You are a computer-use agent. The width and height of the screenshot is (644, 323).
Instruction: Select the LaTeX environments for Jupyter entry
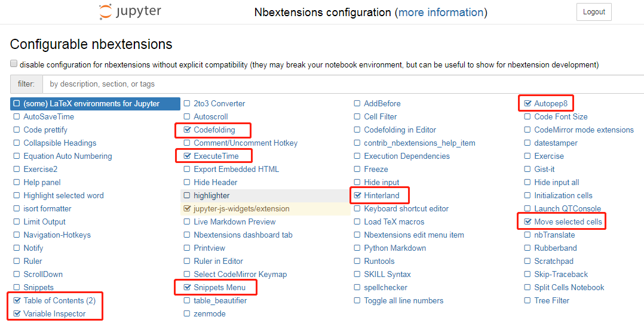coord(91,103)
